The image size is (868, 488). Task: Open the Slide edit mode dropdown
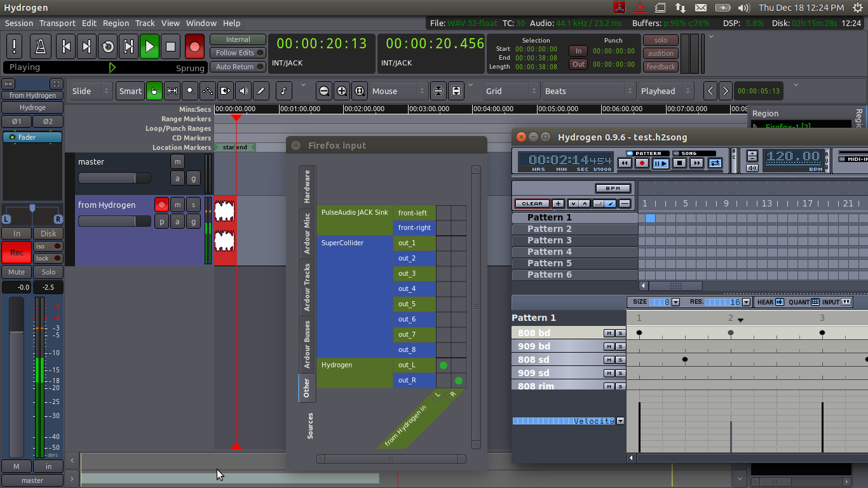coord(90,91)
